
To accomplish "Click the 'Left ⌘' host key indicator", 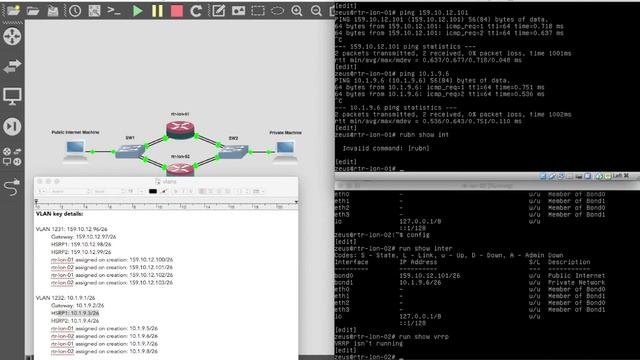I will 621,176.
